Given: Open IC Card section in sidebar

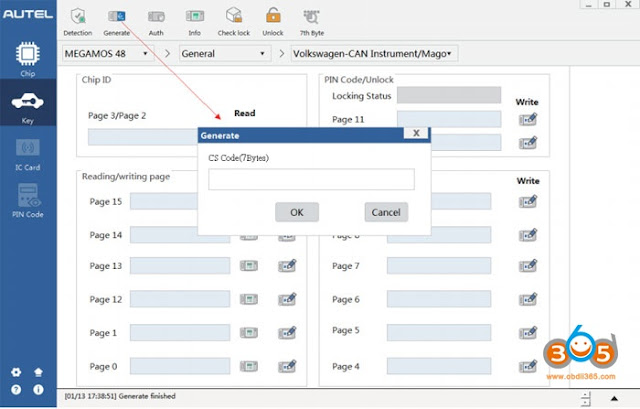Looking at the screenshot, I should pos(28,155).
